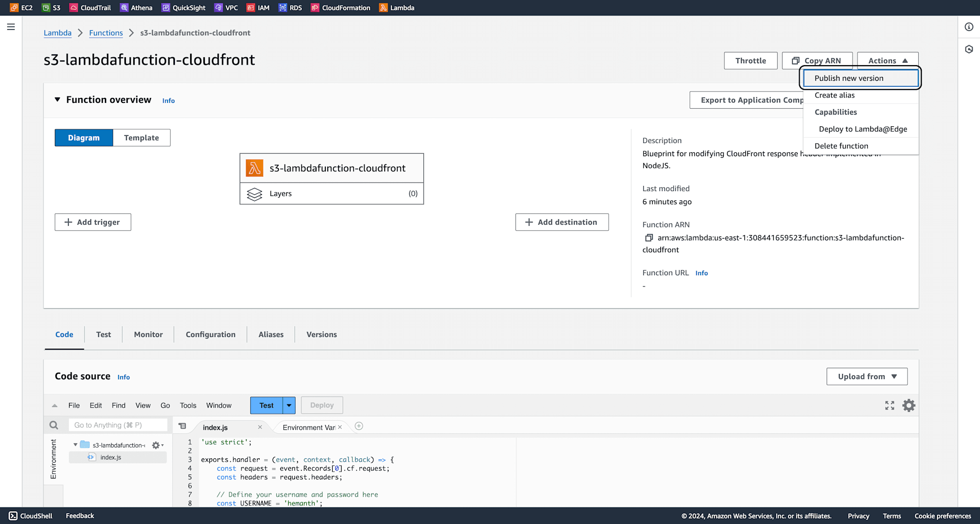Click Add destination
The width and height of the screenshot is (980, 524).
562,222
